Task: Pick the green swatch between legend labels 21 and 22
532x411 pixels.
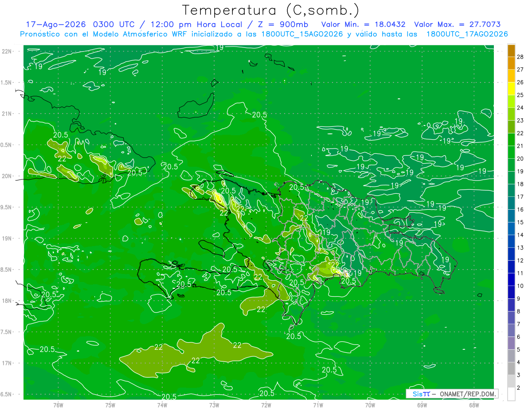Action: [511, 140]
